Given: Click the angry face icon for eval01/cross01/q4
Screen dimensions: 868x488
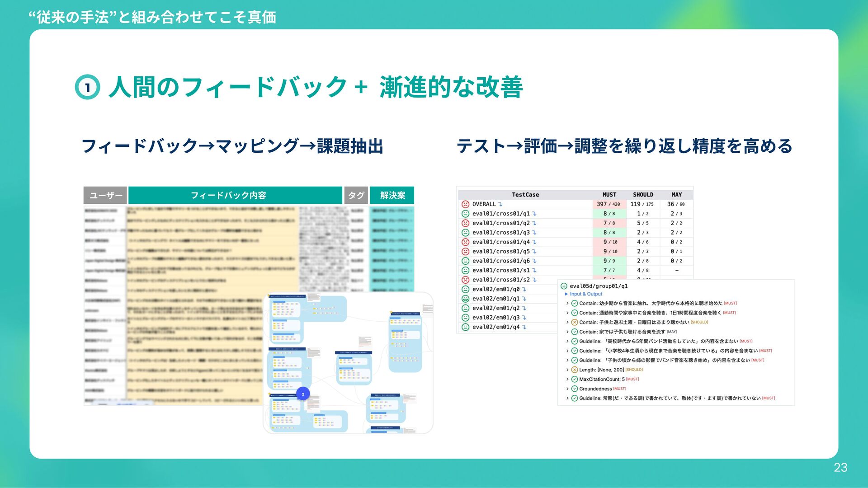Looking at the screenshot, I should click(465, 242).
